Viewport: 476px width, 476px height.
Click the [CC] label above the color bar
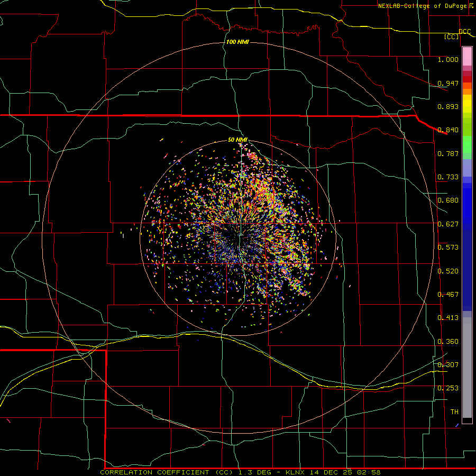point(452,36)
